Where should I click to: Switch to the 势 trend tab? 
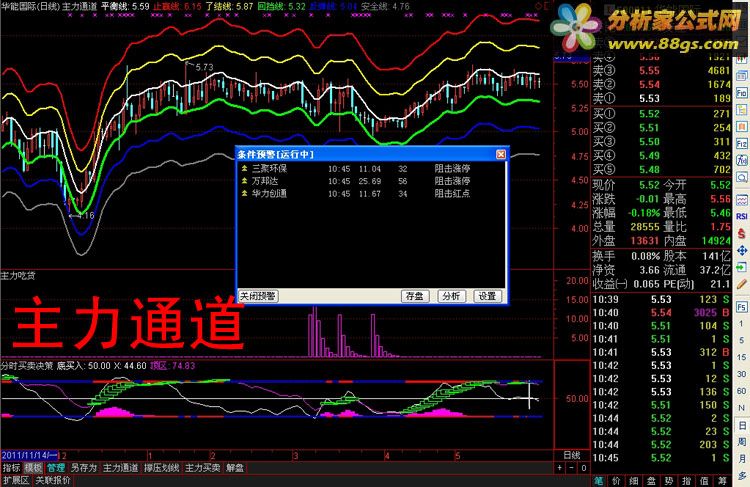669,480
